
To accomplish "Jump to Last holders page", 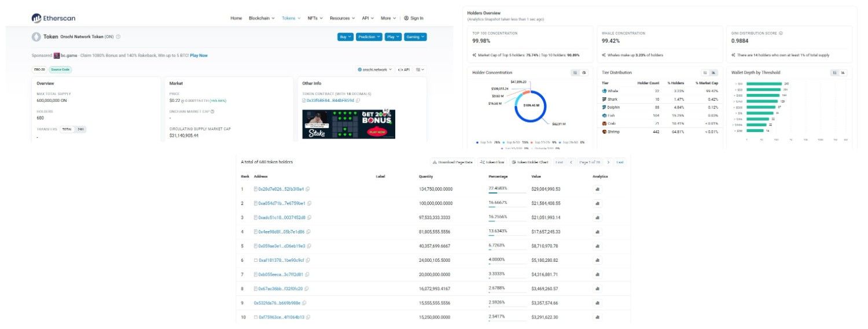I will point(620,162).
